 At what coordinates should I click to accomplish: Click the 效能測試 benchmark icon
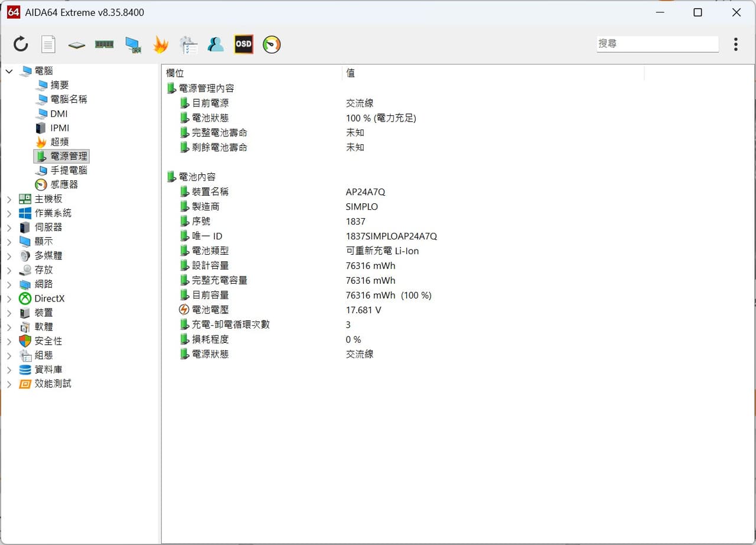click(25, 384)
